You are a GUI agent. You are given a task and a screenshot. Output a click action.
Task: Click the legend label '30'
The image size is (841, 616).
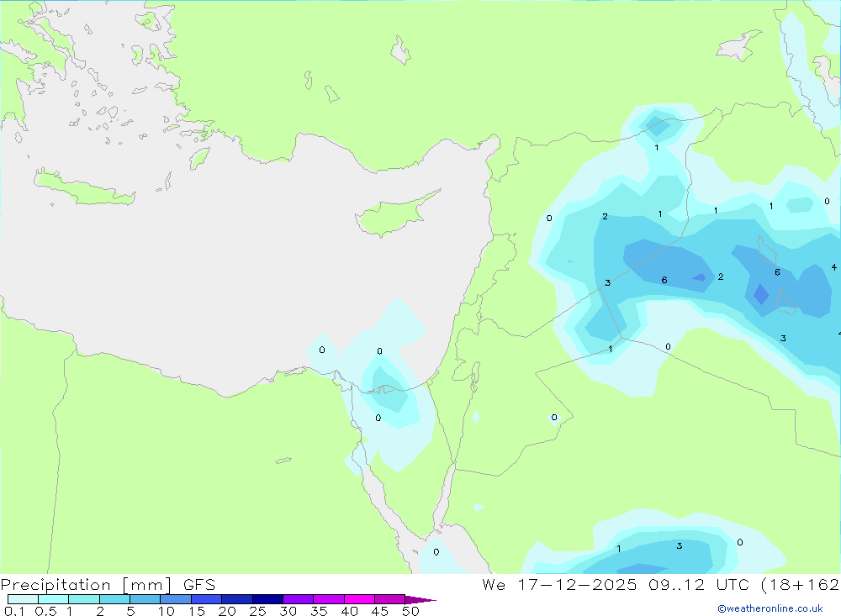288,611
